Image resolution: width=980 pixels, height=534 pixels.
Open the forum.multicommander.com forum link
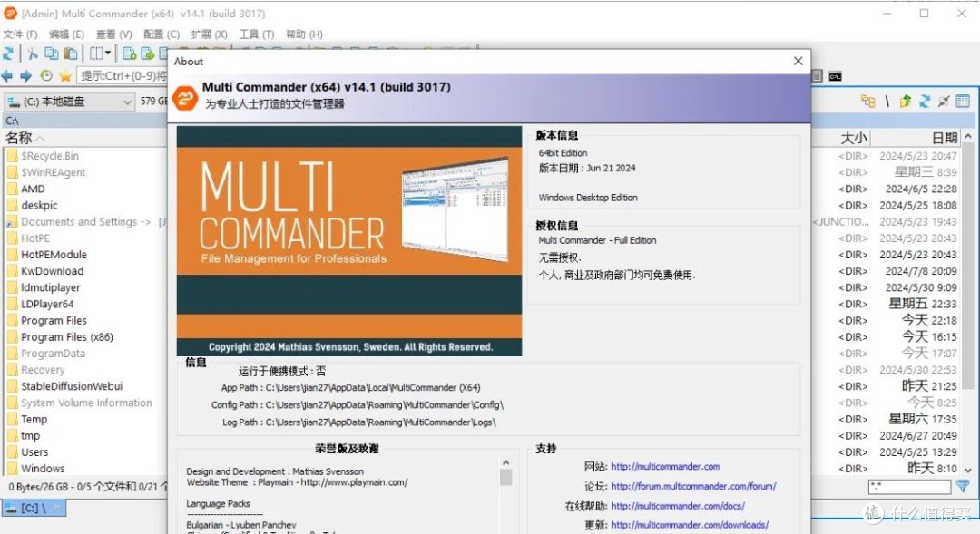click(693, 486)
